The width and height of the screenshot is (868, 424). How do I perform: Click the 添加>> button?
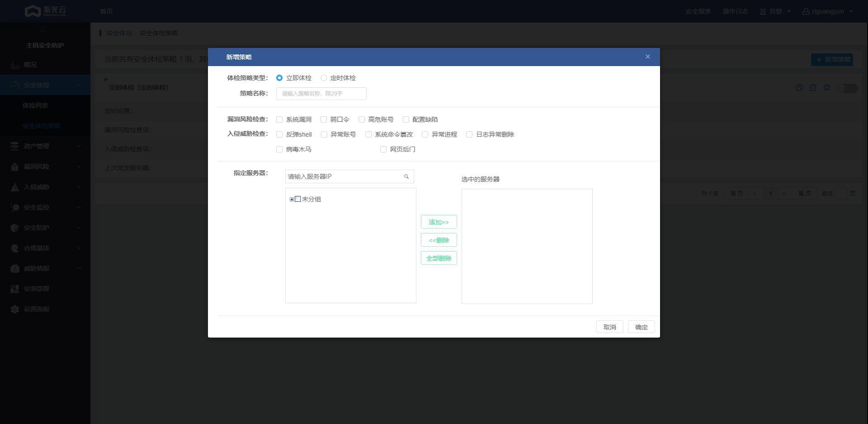(439, 222)
